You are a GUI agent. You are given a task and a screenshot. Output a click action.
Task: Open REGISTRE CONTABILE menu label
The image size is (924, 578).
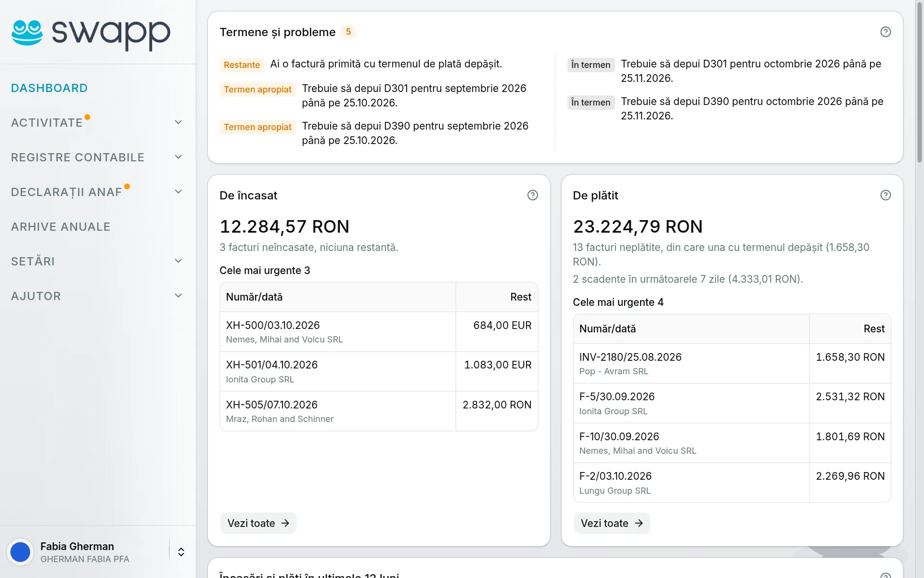click(77, 158)
